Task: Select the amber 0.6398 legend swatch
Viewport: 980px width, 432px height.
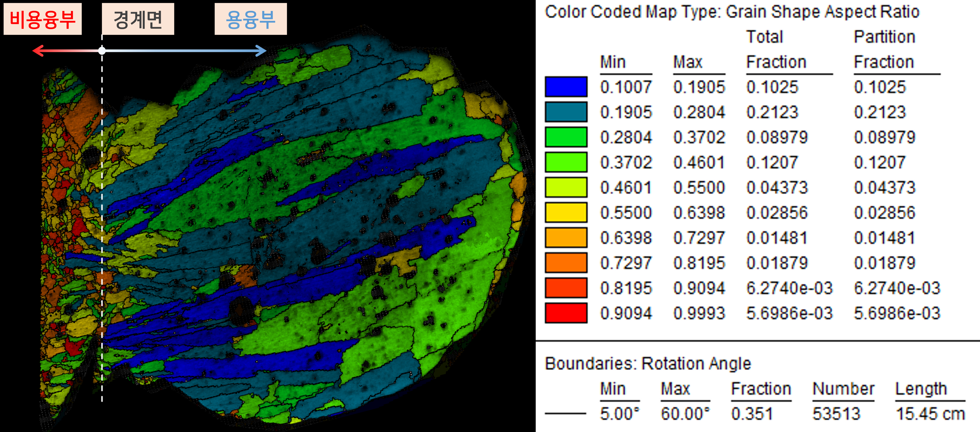Action: click(x=566, y=238)
